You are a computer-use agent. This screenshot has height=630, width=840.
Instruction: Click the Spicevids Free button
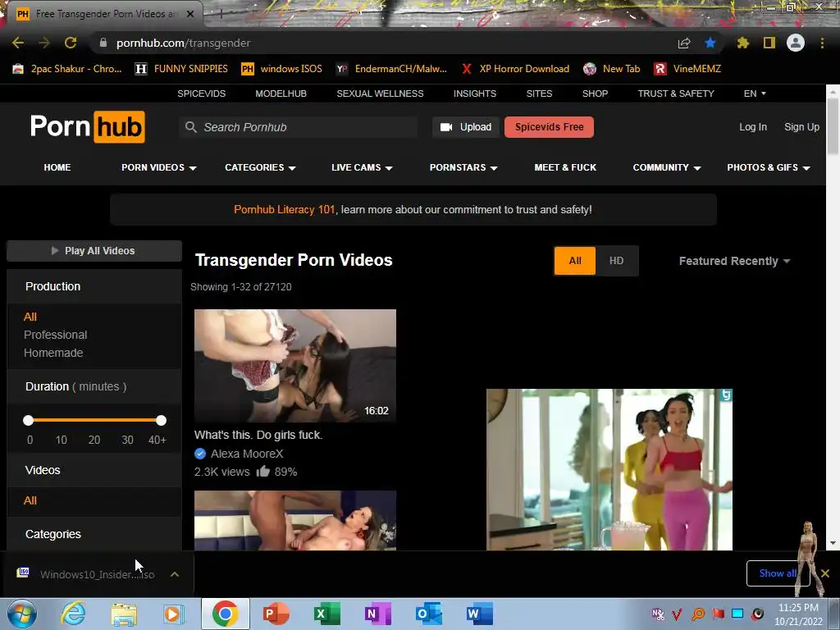pyautogui.click(x=549, y=127)
